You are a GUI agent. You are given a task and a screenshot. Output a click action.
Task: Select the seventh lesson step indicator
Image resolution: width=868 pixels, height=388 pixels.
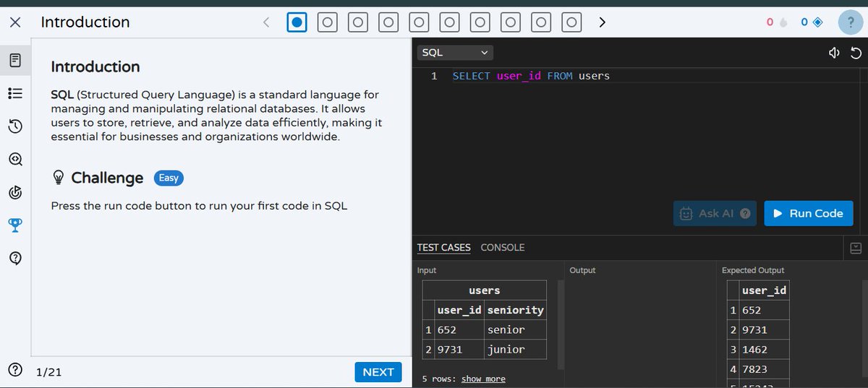point(480,22)
